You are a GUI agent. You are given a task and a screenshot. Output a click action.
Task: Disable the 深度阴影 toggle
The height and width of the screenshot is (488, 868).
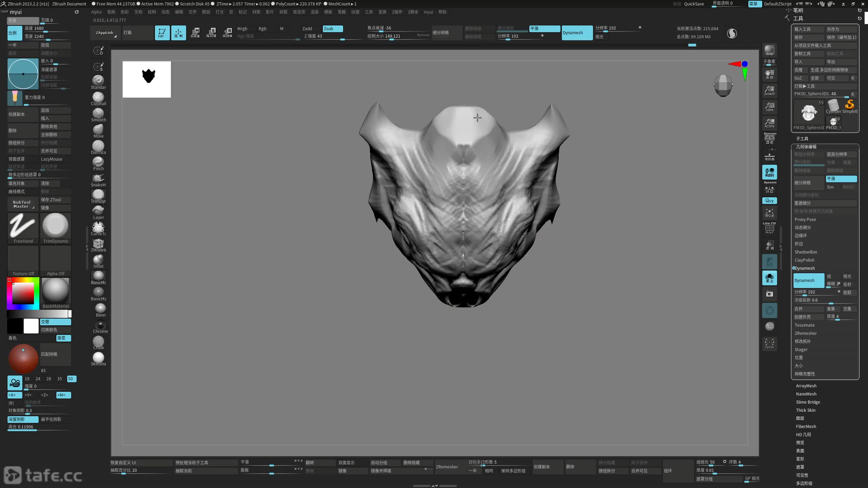22,419
